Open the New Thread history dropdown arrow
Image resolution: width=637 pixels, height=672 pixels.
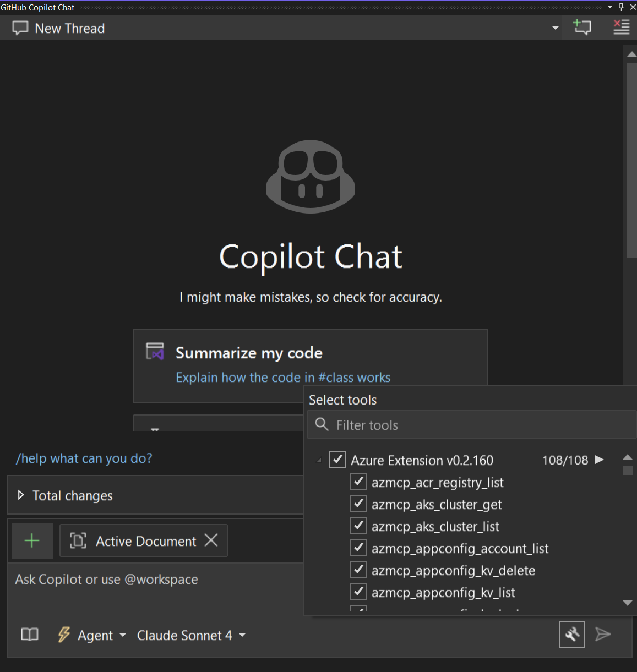click(555, 28)
